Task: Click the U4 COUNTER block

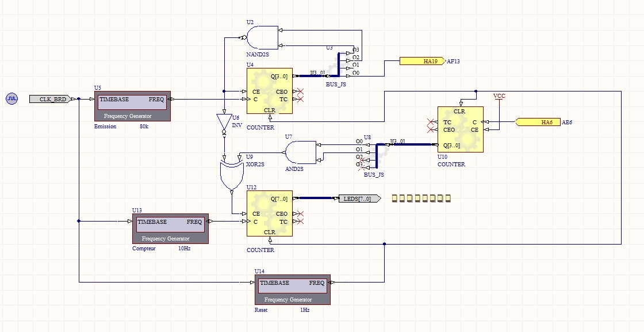Action: [269, 91]
